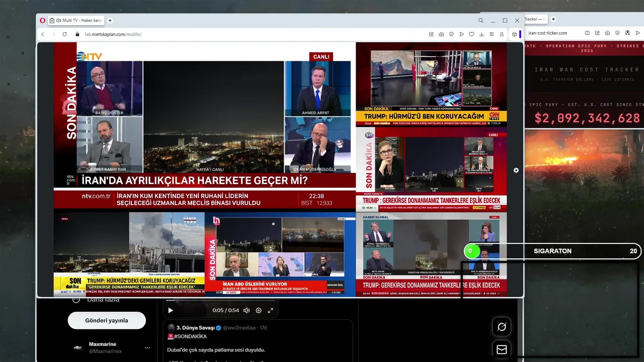Open the @ww3mediaa handle
Screen dimensions: 644x362
(239, 328)
